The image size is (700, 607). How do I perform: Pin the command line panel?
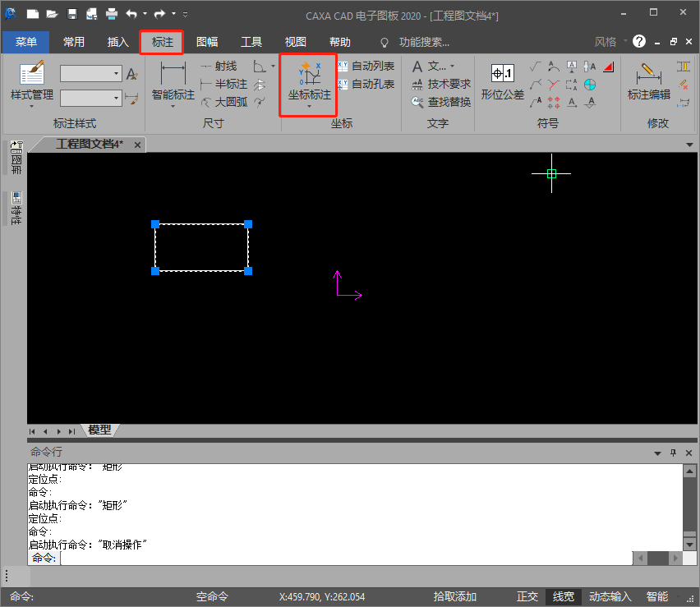[673, 453]
